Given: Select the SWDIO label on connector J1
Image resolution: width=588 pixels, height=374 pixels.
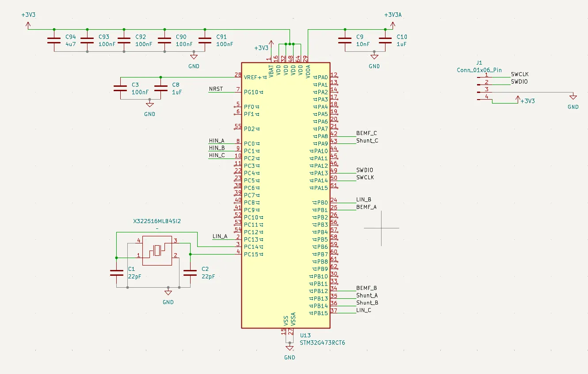Looking at the screenshot, I should [x=519, y=81].
